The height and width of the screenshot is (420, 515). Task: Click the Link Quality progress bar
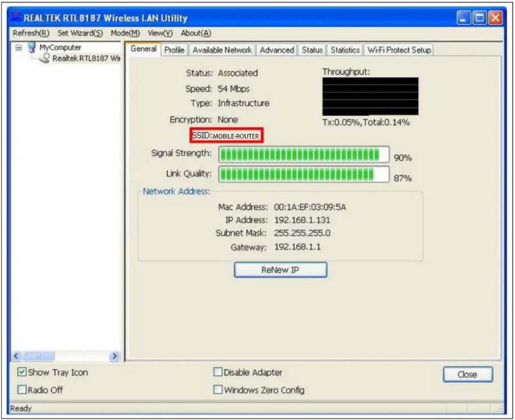304,174
